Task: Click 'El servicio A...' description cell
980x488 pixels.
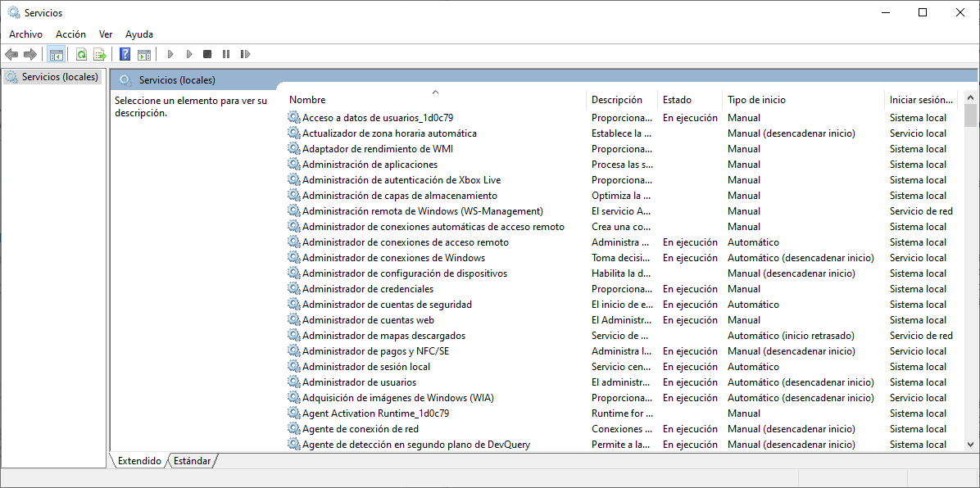Action: point(622,211)
